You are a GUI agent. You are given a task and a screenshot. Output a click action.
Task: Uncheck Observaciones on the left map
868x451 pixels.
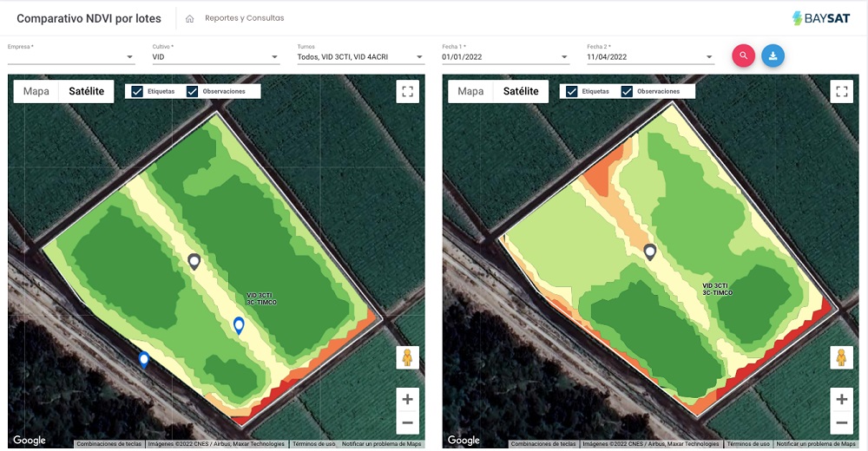[193, 91]
